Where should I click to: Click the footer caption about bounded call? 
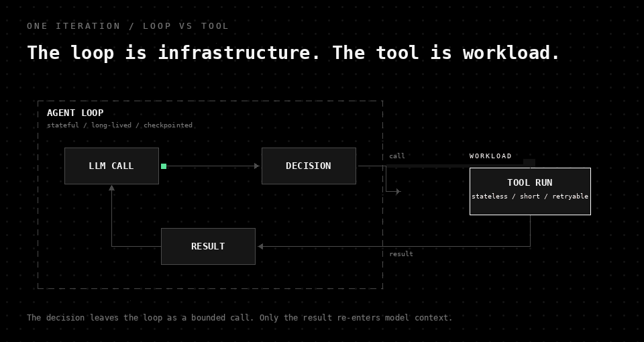click(239, 318)
